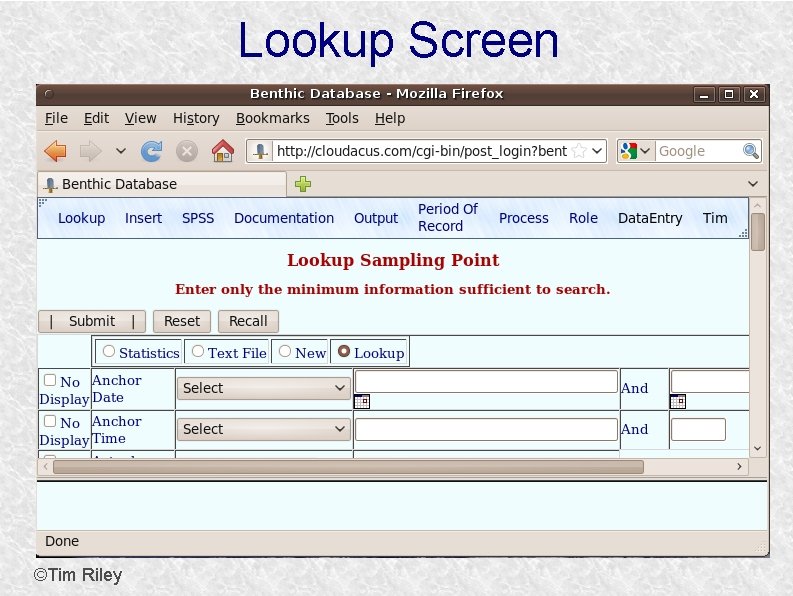Click the site identity icon in address bar
The height and width of the screenshot is (596, 793).
point(260,151)
